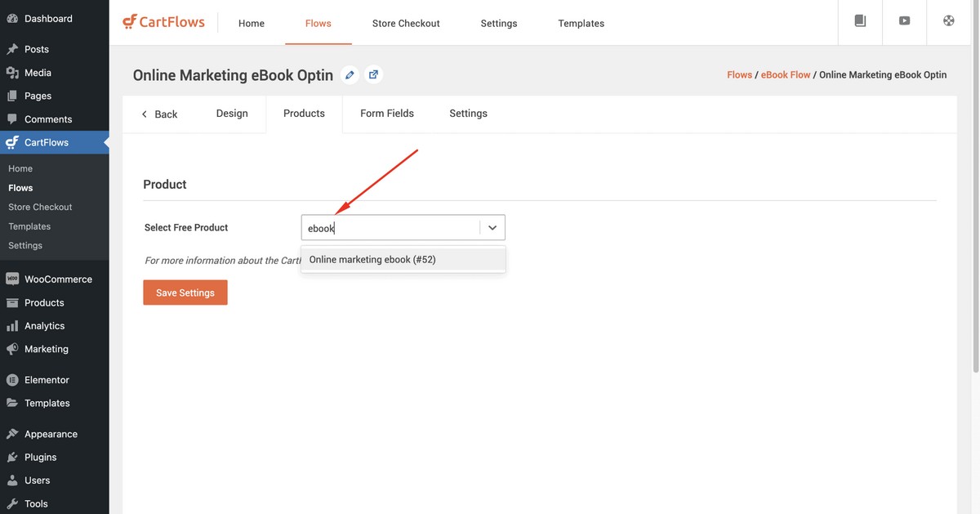980x514 pixels.
Task: Open Flows in top navigation
Action: click(318, 23)
